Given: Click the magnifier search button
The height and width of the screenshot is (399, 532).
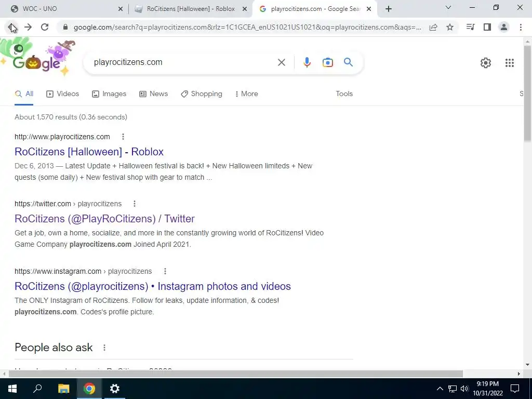Looking at the screenshot, I should (x=348, y=62).
